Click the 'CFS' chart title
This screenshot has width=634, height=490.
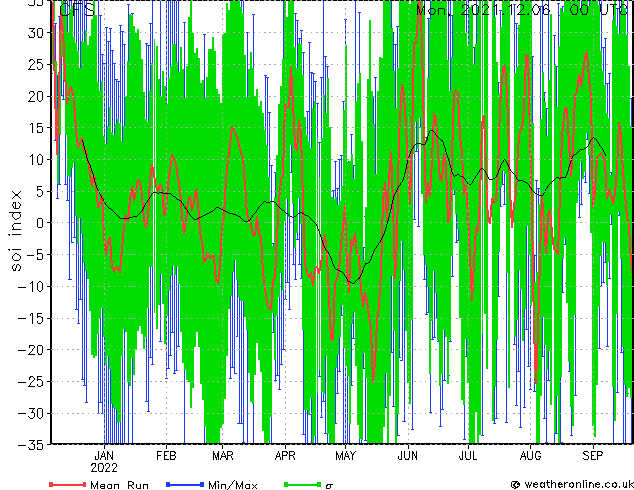pos(77,9)
